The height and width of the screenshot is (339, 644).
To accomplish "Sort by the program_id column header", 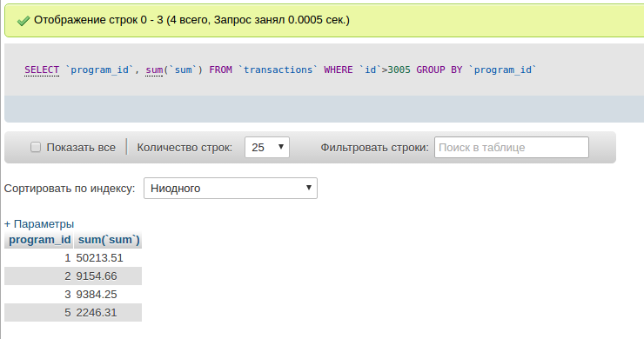I will tap(40, 240).
